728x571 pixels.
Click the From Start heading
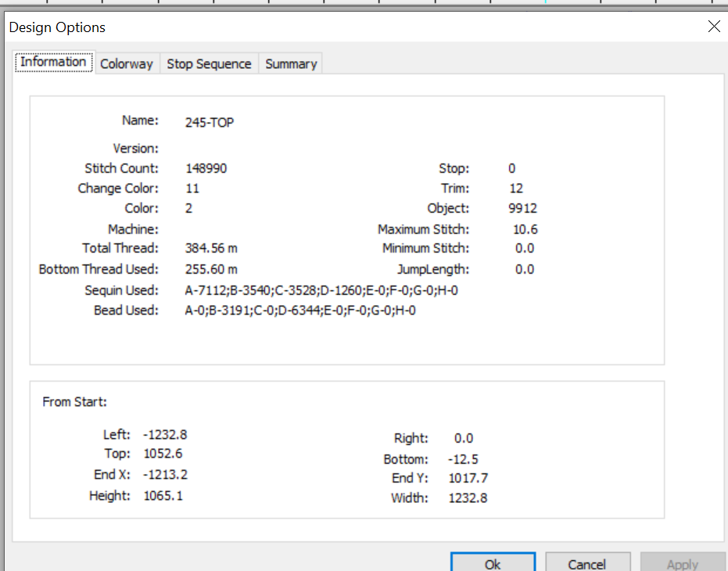(75, 401)
